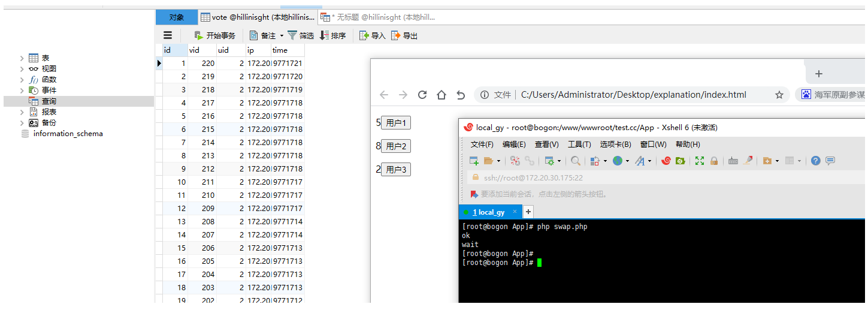Expand the 表 tree node
This screenshot has width=868, height=310.
[22, 58]
